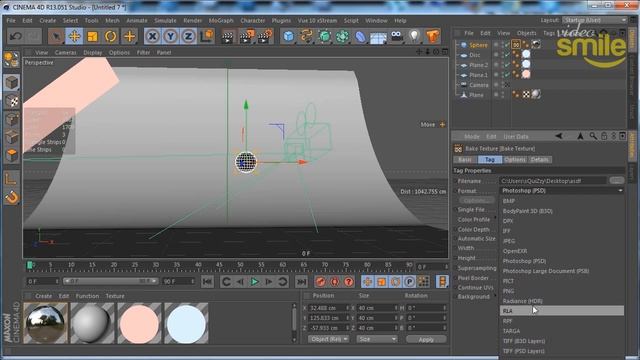This screenshot has width=640, height=360.
Task: Switch to Texture mode checker icon
Action: (x=12, y=101)
